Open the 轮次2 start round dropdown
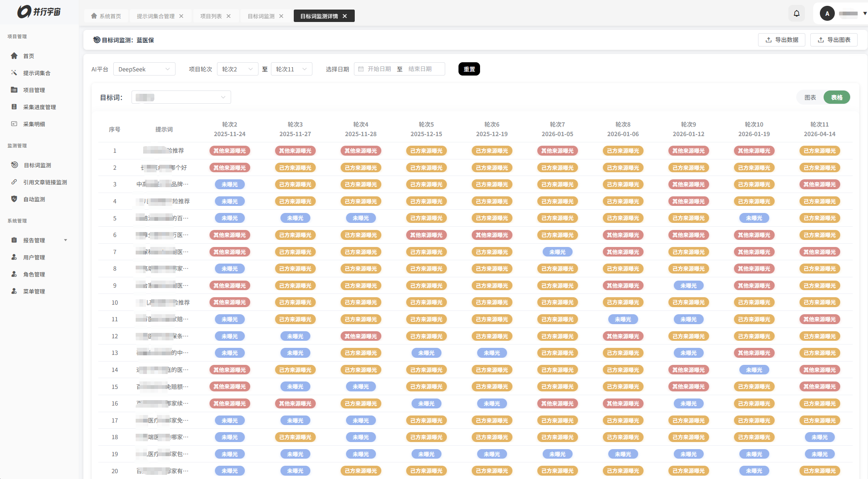This screenshot has height=479, width=868. click(x=237, y=69)
